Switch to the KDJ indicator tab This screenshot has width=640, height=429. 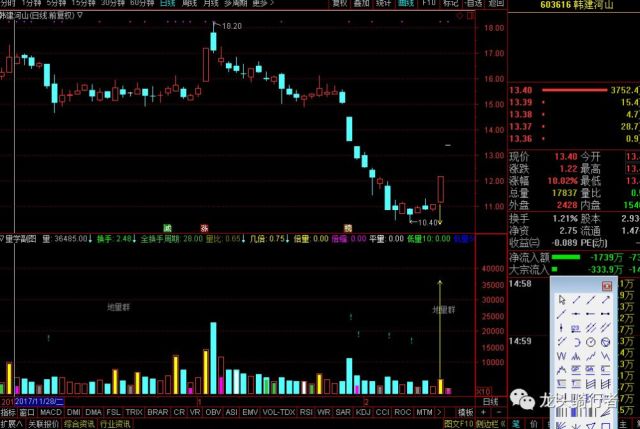pos(362,412)
